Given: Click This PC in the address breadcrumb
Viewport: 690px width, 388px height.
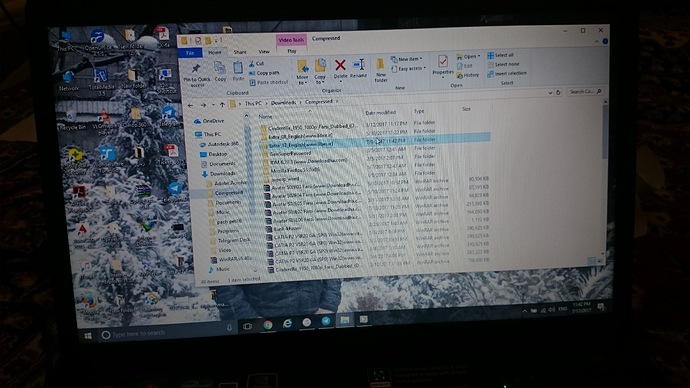Looking at the screenshot, I should [x=253, y=103].
